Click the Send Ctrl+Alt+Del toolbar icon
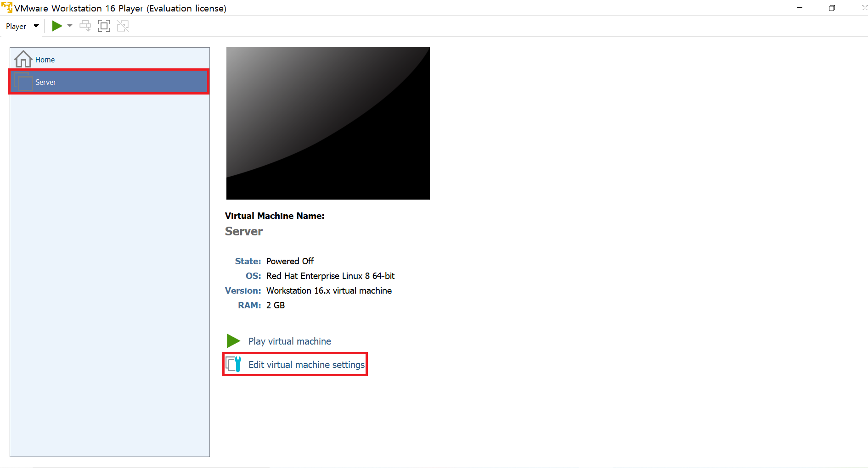 (x=85, y=26)
